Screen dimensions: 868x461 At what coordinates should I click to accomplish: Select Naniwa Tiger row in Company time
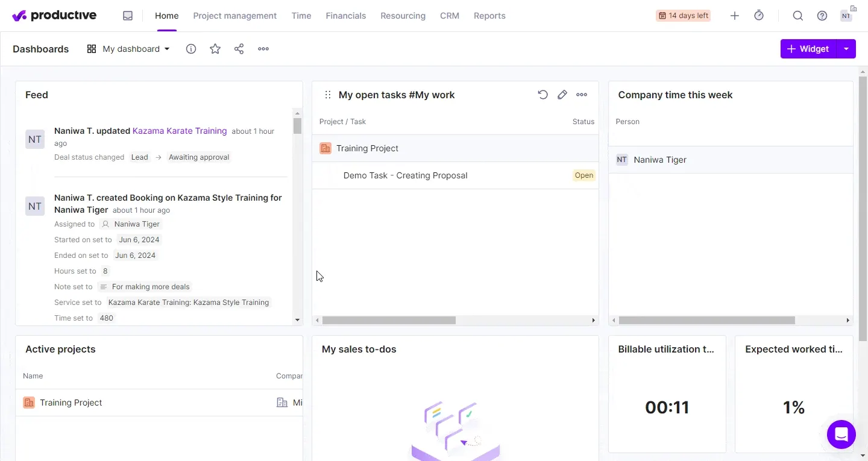point(731,160)
